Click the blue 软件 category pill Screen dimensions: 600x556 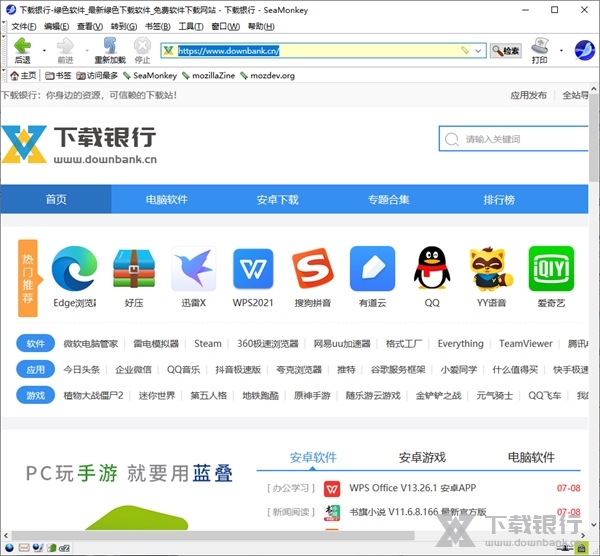coord(35,344)
